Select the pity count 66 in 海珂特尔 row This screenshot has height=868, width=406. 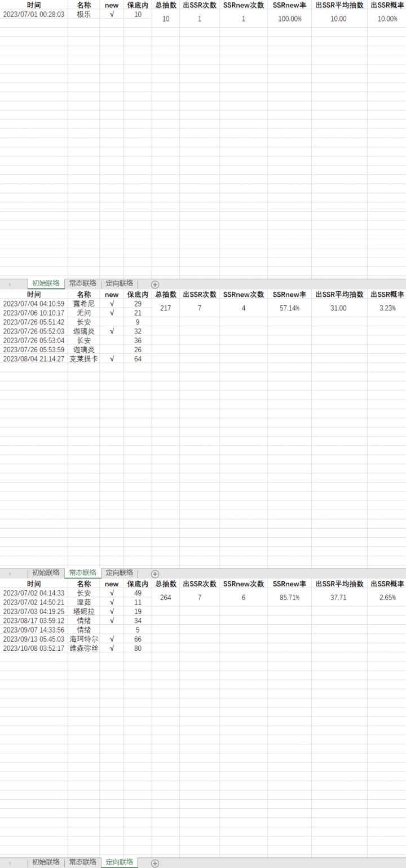click(138, 639)
